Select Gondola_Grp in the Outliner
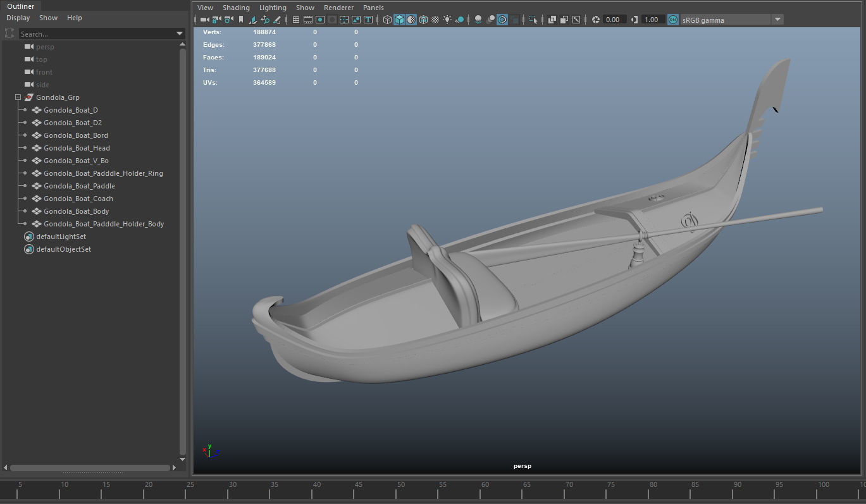Viewport: 866px width, 504px height. [58, 97]
